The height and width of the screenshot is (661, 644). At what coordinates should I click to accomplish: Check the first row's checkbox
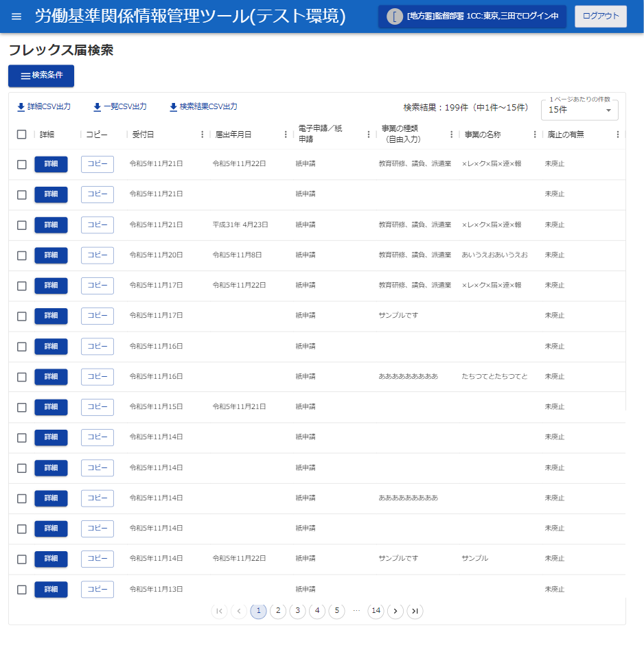[x=22, y=165]
